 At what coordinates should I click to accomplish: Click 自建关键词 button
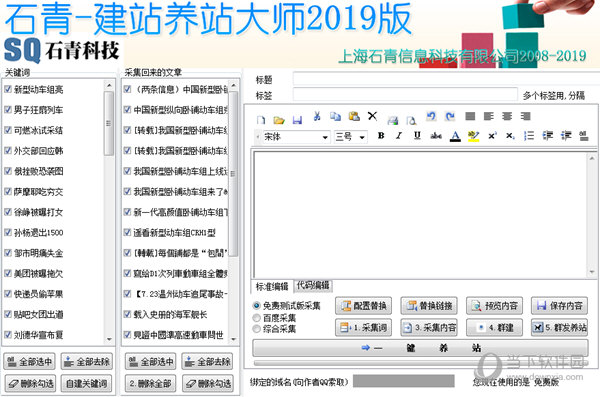(86, 384)
